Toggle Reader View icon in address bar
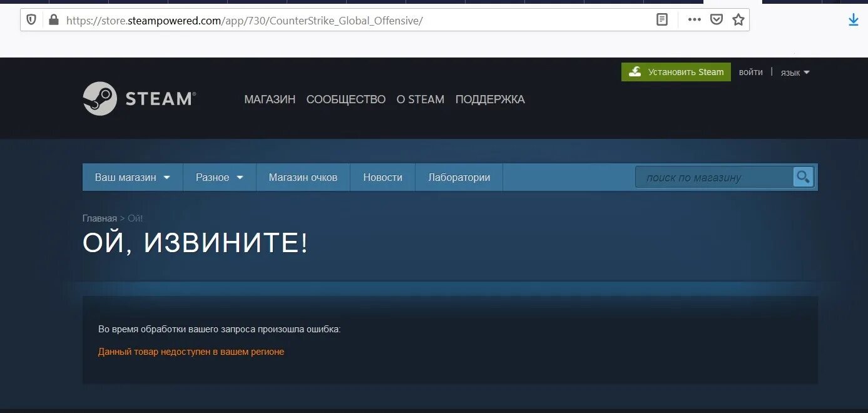 coord(662,20)
